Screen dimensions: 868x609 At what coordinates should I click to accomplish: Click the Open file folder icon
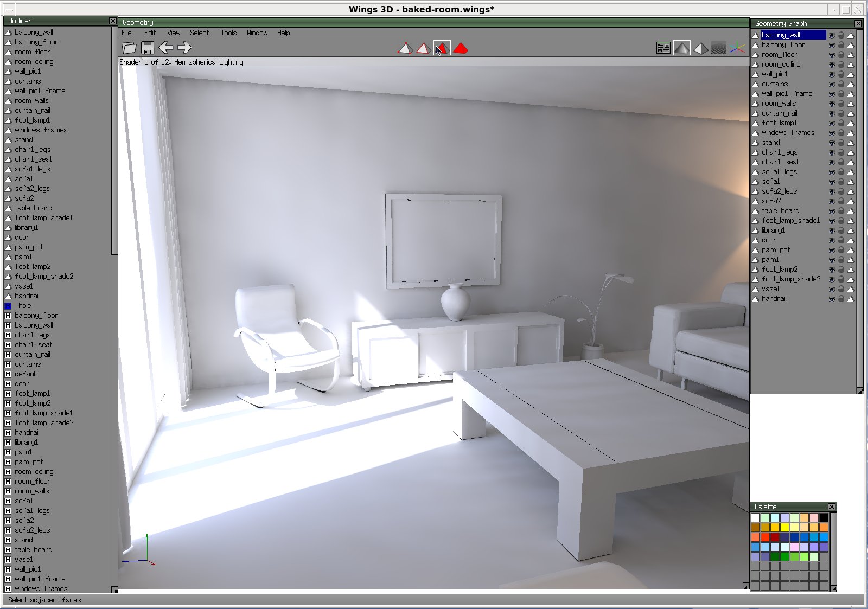pos(129,48)
